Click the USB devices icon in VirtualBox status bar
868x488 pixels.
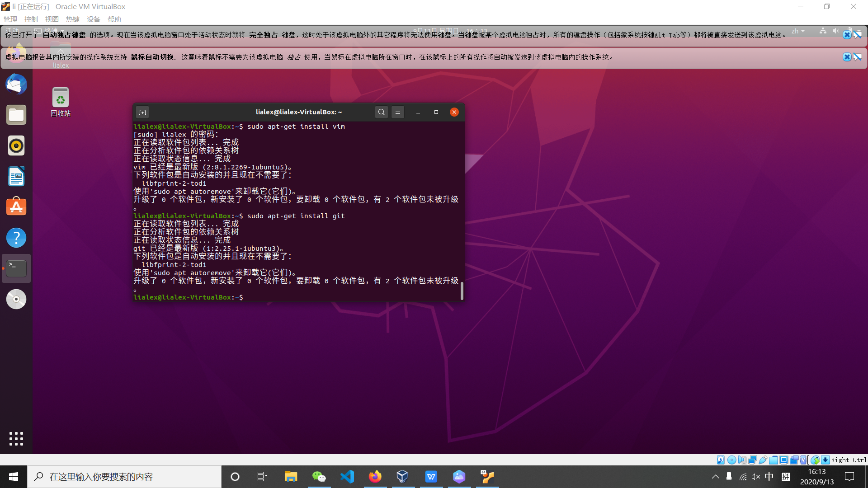click(x=763, y=460)
